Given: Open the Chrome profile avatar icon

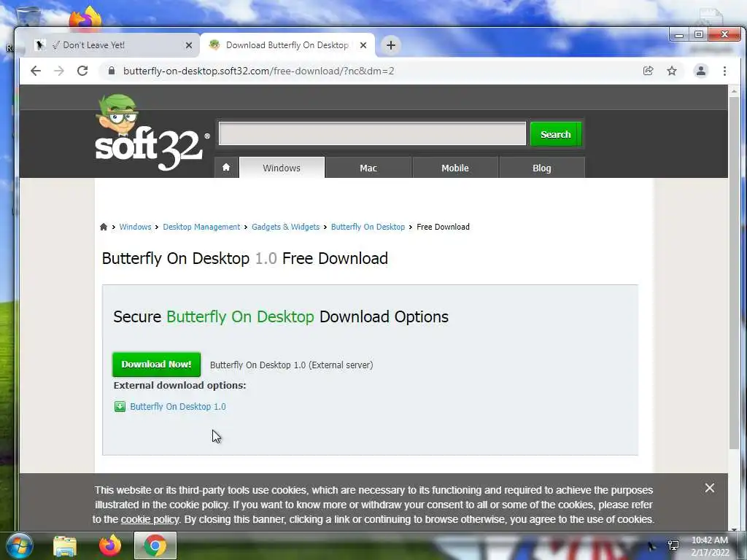Looking at the screenshot, I should point(701,71).
